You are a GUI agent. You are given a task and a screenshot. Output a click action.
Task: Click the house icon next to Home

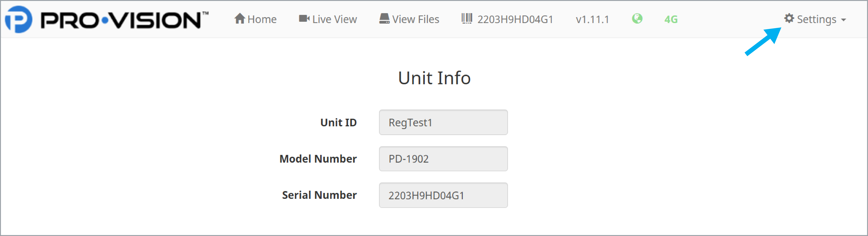tap(240, 19)
